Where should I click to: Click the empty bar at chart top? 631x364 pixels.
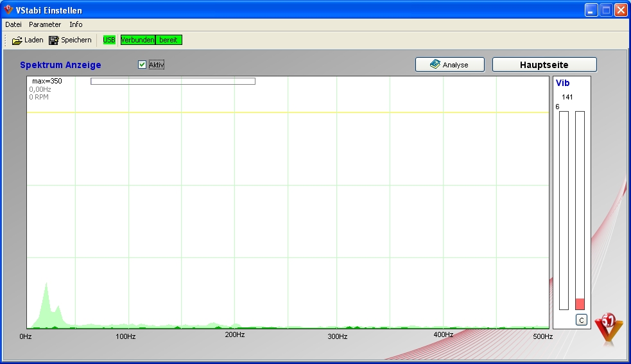pyautogui.click(x=173, y=82)
